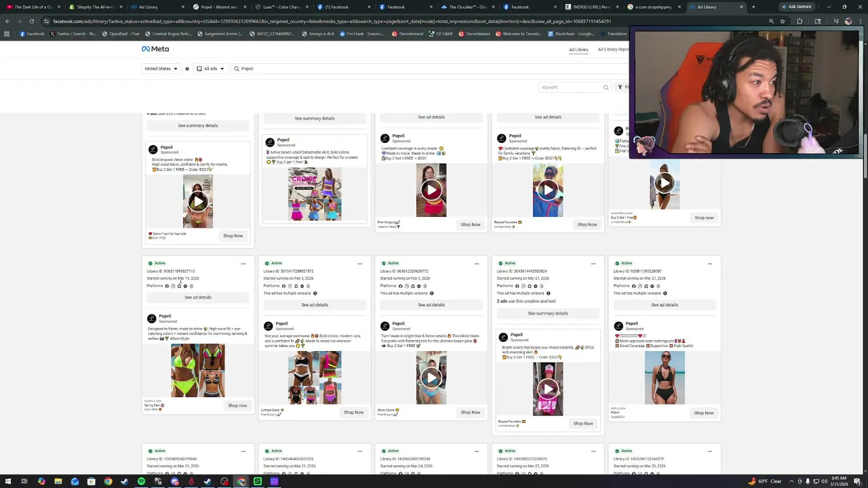Open the neon green bikini ad image
Screen dimensions: 868x488
pos(198,370)
